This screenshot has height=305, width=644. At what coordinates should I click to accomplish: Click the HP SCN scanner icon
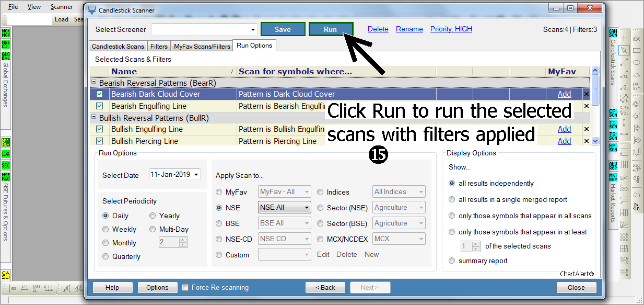point(613,148)
